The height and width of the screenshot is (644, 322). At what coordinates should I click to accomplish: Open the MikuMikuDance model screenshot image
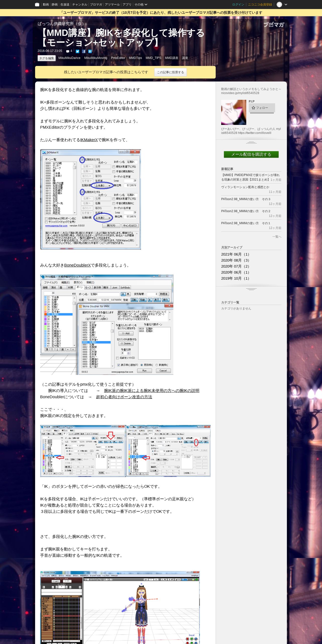tap(120, 607)
